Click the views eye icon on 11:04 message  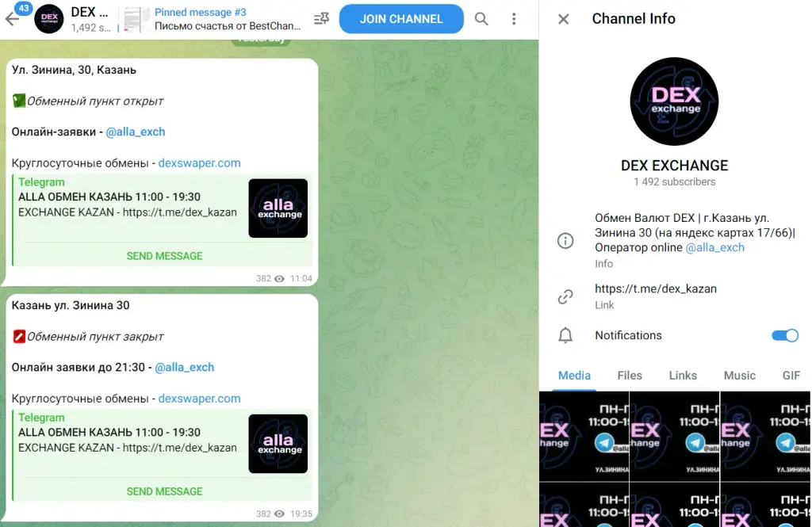280,278
